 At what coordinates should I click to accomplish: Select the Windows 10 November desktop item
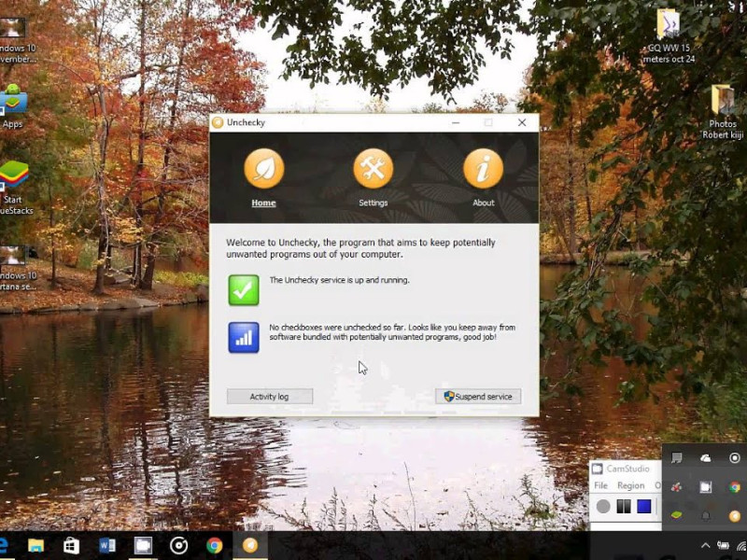pos(18,41)
